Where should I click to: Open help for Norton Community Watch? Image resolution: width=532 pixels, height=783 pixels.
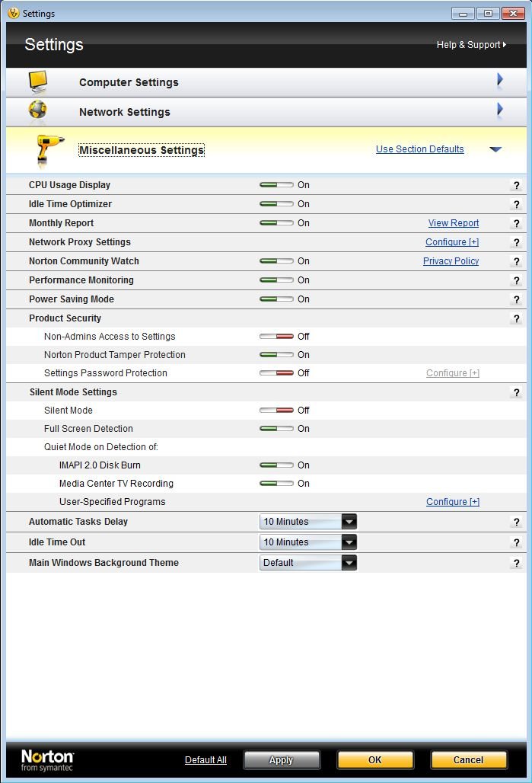click(x=517, y=261)
